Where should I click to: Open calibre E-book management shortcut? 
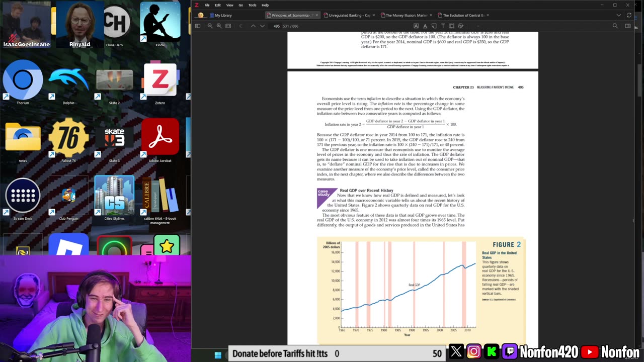(x=160, y=200)
